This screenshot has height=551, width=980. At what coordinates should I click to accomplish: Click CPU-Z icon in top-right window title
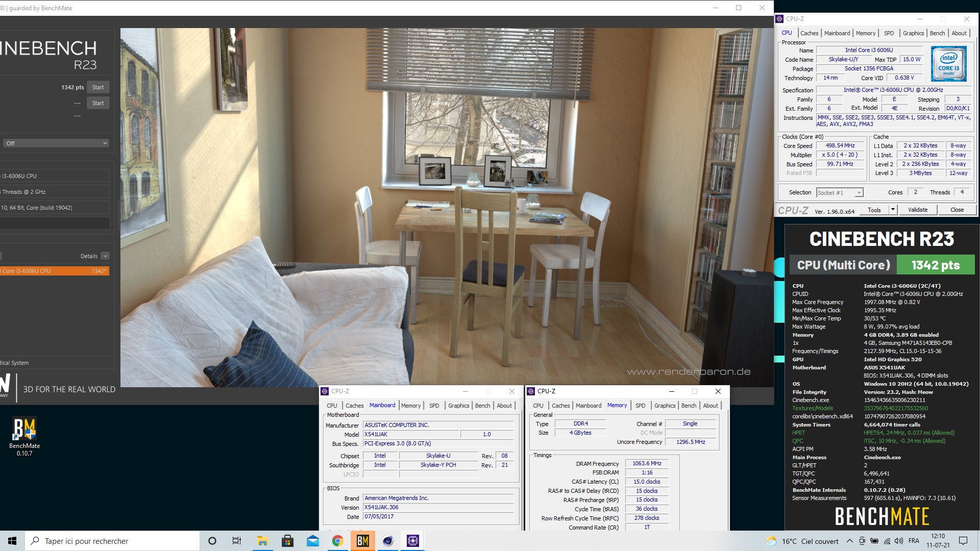coord(779,19)
